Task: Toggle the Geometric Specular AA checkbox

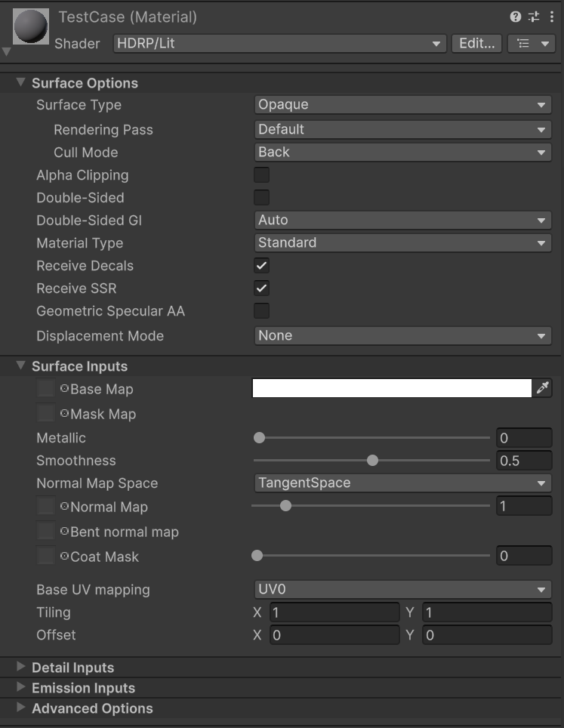Action: pyautogui.click(x=261, y=310)
